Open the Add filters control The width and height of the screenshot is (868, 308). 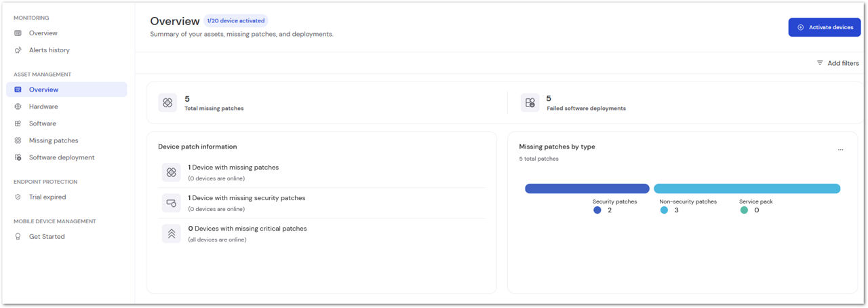837,63
